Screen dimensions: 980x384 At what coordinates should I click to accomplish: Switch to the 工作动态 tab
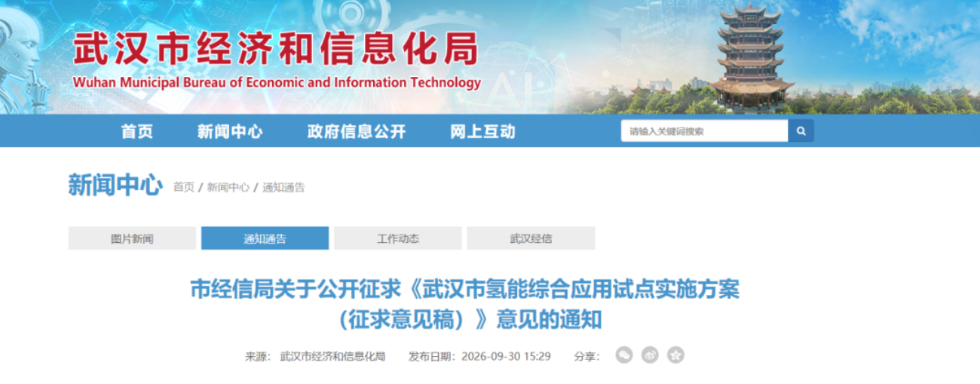[398, 238]
